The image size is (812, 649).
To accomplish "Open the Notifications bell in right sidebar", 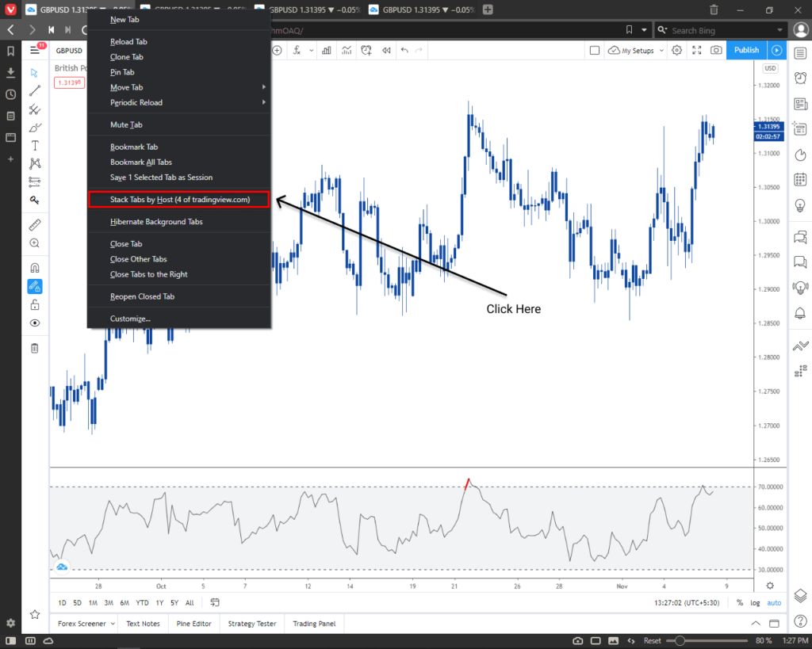I will (800, 313).
